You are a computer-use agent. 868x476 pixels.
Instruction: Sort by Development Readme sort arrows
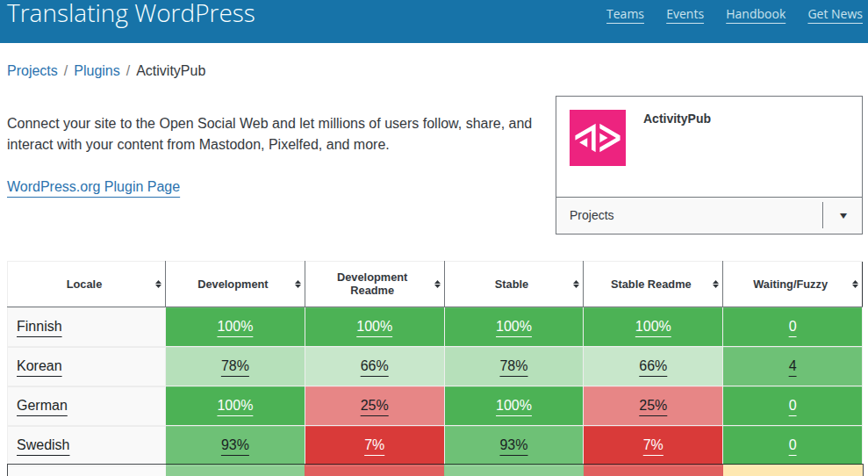[437, 285]
